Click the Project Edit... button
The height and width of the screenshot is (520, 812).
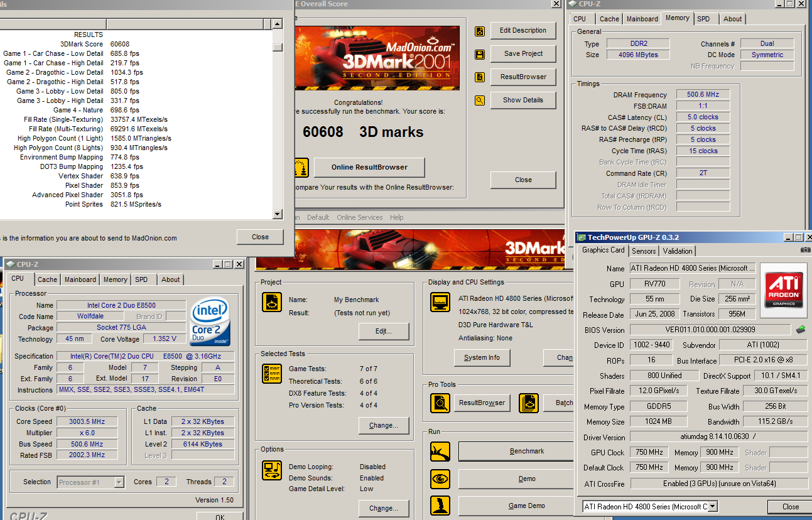(x=383, y=331)
